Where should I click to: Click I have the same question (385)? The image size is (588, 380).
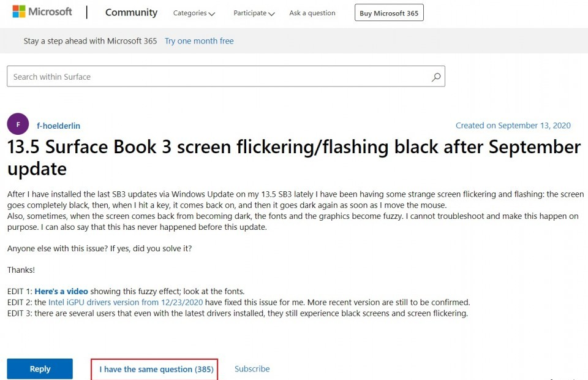click(x=156, y=369)
